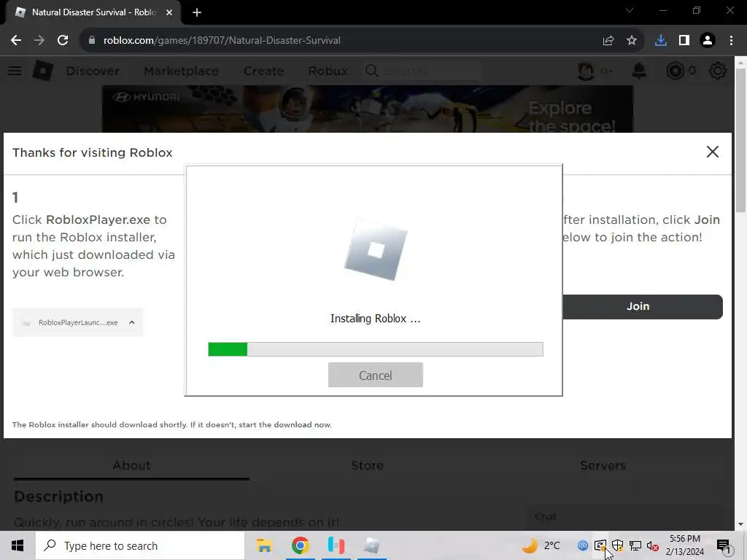The height and width of the screenshot is (560, 747).
Task: Click the Installing Roblox progress bar
Action: click(376, 349)
